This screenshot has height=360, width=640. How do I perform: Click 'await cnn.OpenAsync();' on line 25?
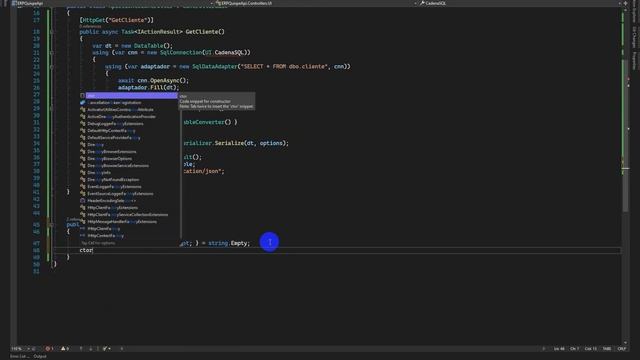[153, 80]
